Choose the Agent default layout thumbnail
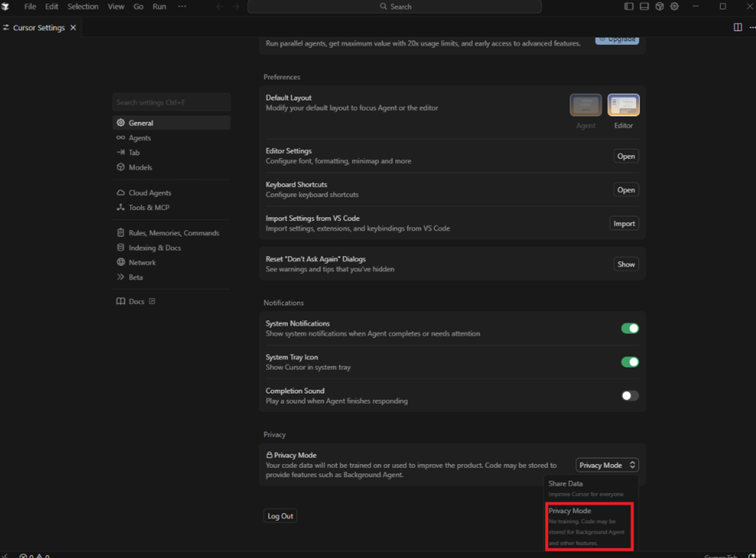756x558 pixels. [586, 105]
